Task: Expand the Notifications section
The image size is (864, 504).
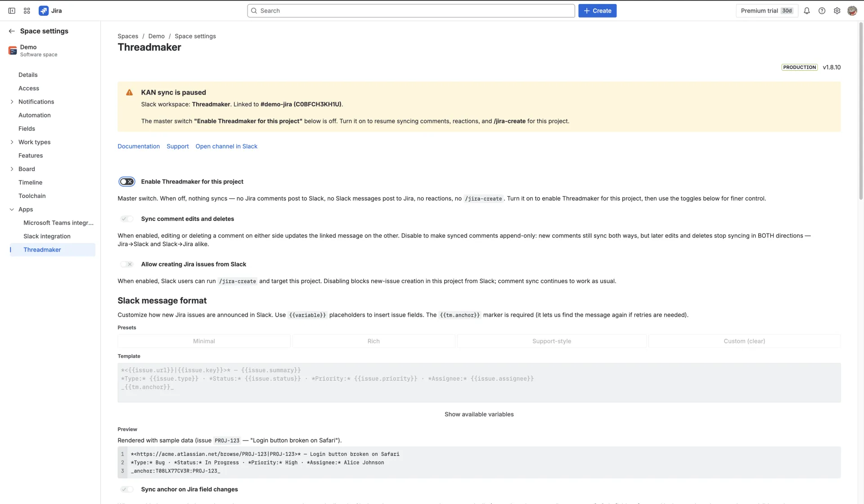Action: click(x=12, y=102)
